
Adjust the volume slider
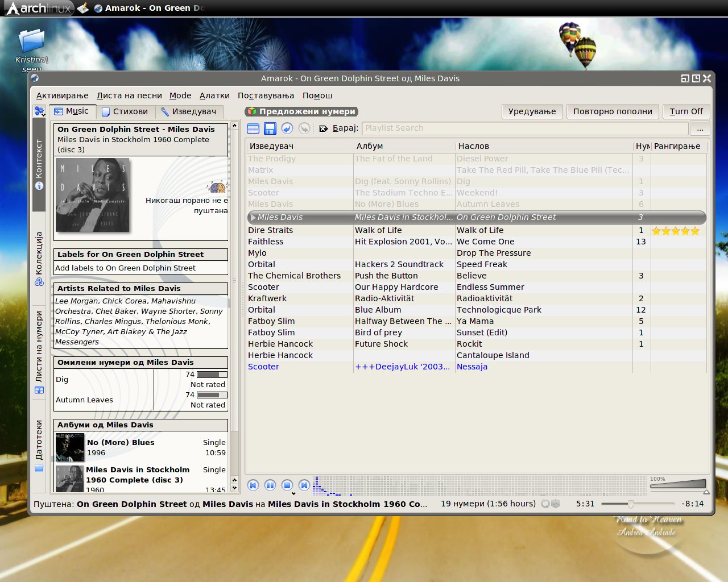(x=679, y=485)
